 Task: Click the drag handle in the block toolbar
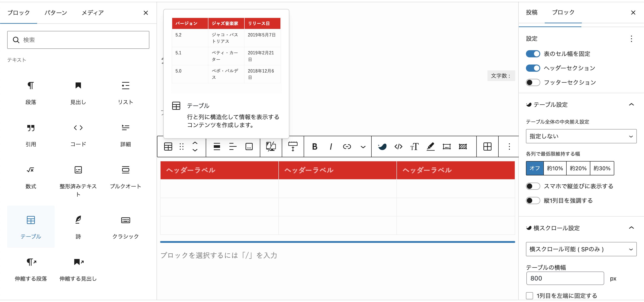click(x=182, y=147)
